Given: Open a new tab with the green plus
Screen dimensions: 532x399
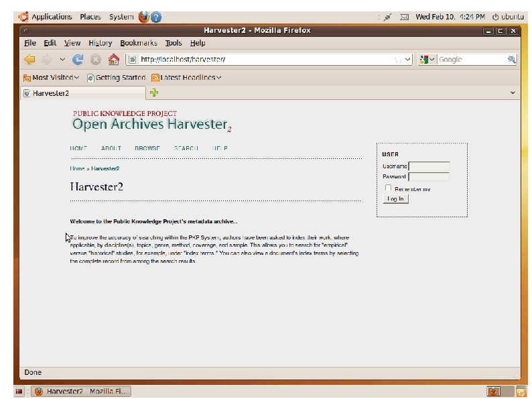Looking at the screenshot, I should coord(154,93).
